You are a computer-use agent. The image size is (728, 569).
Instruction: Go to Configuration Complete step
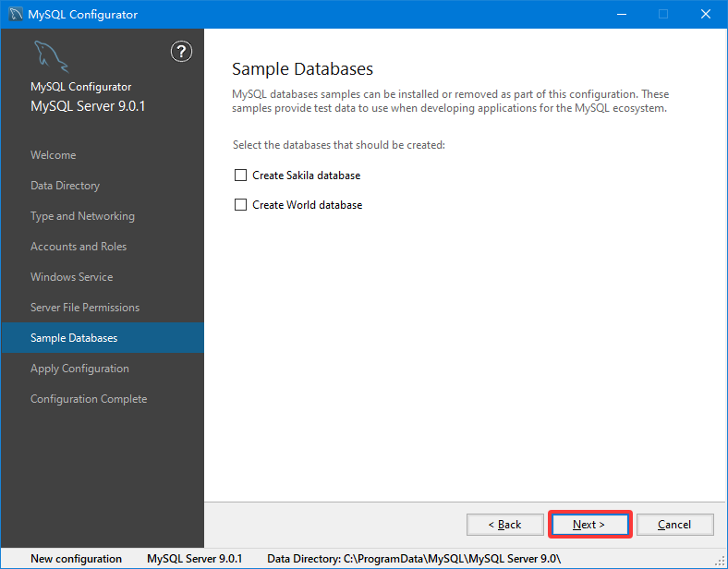click(89, 399)
